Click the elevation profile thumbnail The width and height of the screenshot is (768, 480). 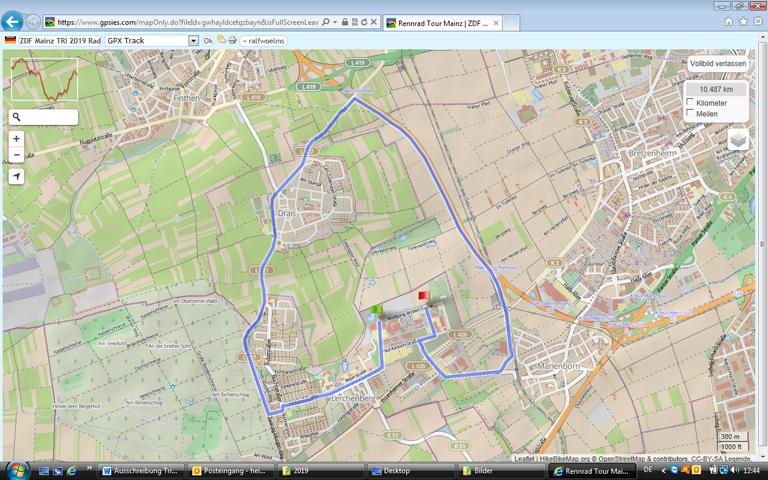44,78
